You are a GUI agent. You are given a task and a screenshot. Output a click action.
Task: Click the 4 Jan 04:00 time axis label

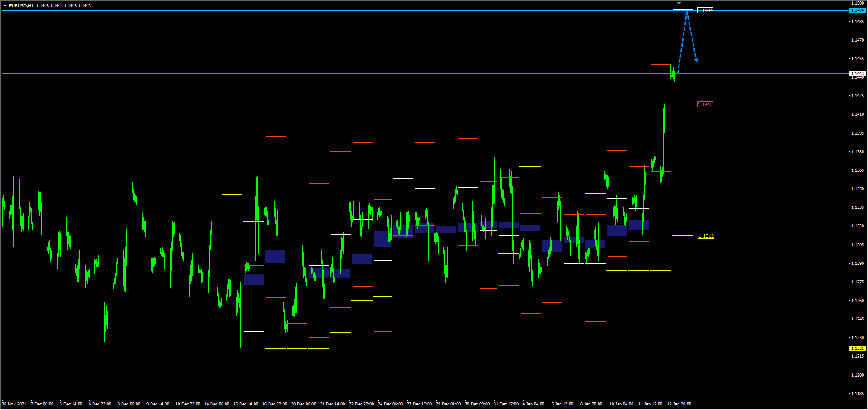(533, 404)
